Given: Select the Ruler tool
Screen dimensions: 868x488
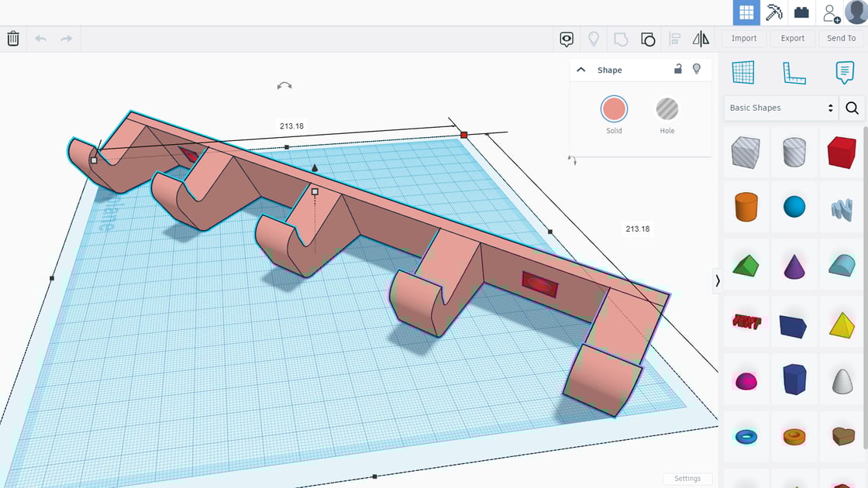Looking at the screenshot, I should [x=794, y=72].
